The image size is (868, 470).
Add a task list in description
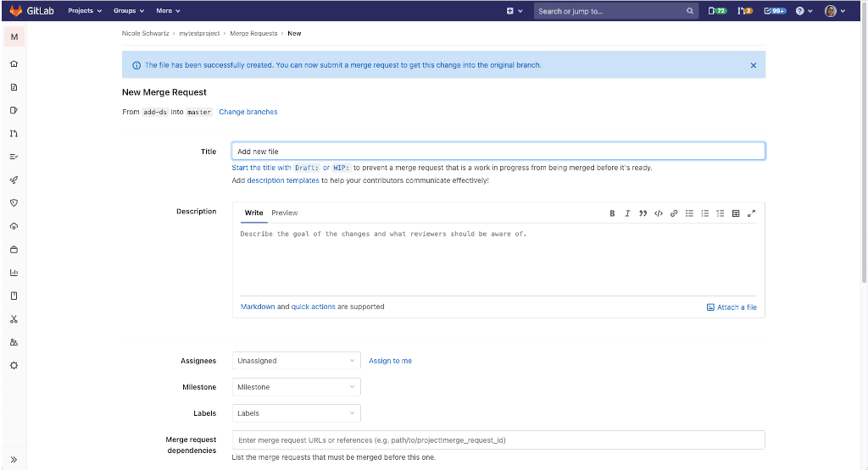coord(721,213)
